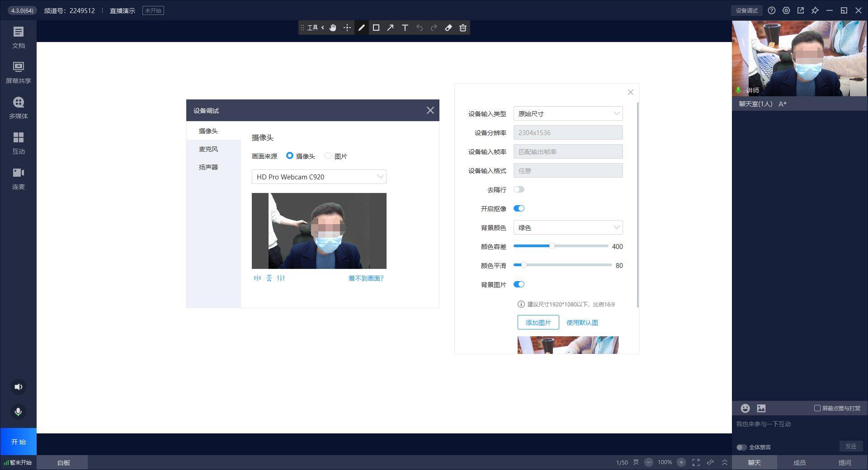The height and width of the screenshot is (470, 868).
Task: Click the 添加图片 button
Action: coord(538,322)
